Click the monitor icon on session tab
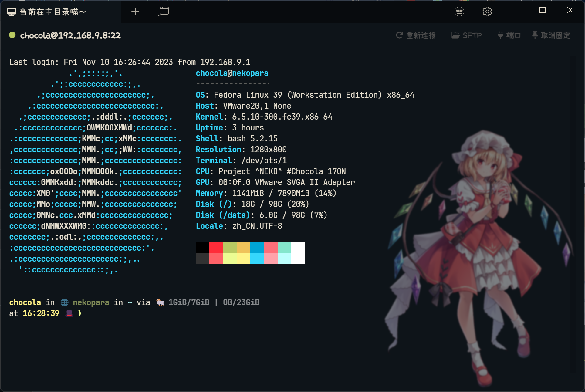Screen dimensions: 585x392 [x=12, y=12]
